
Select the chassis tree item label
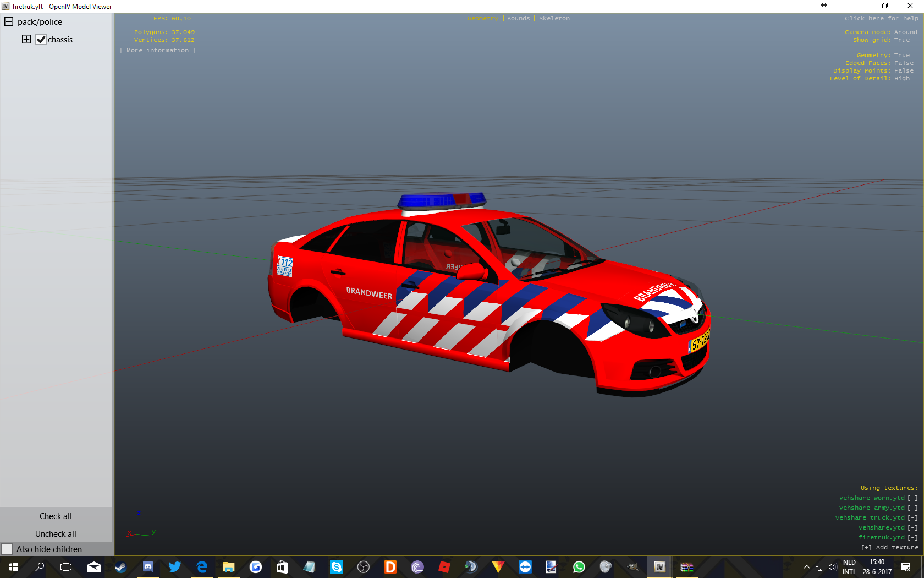[60, 40]
